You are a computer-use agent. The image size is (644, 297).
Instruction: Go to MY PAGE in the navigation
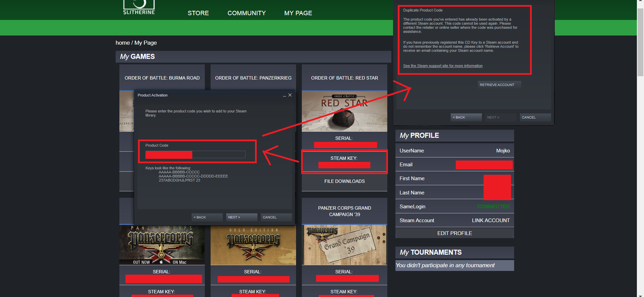point(298,13)
